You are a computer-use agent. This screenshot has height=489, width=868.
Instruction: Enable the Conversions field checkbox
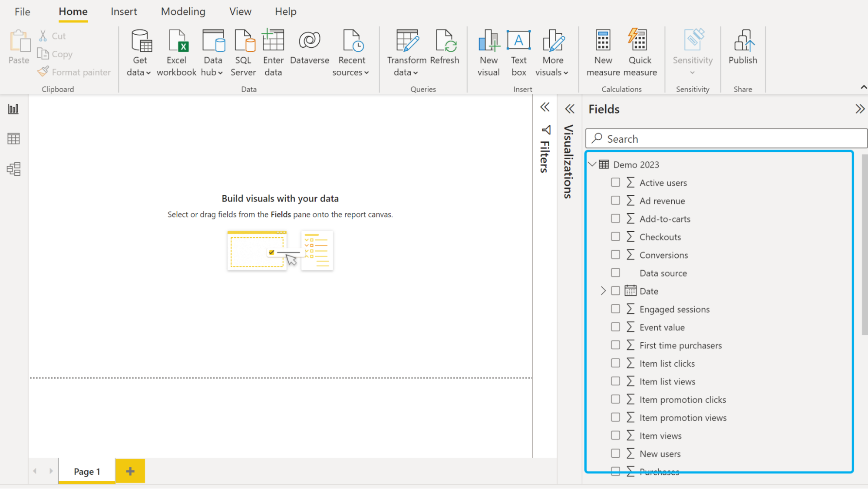[615, 255]
